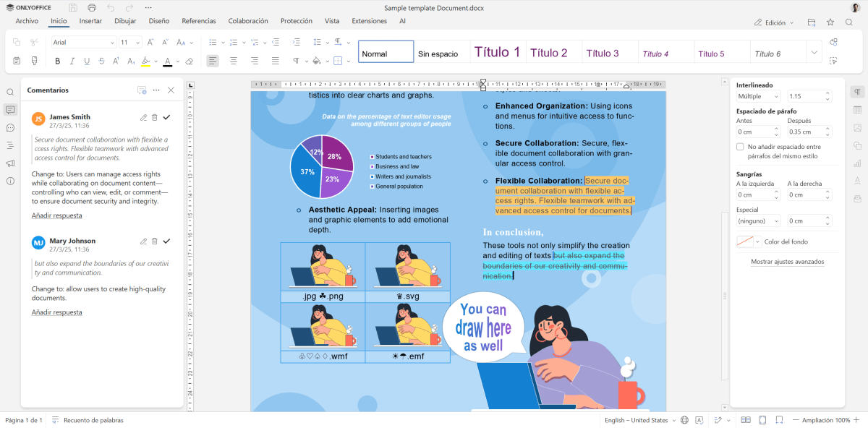
Task: Click the clear formatting eraser icon
Action: click(x=190, y=61)
